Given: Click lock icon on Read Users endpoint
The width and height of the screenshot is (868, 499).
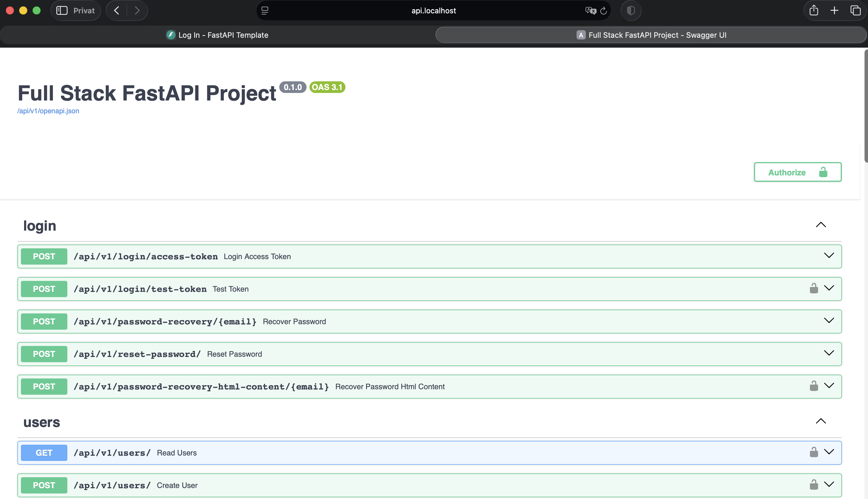Looking at the screenshot, I should pyautogui.click(x=813, y=452).
